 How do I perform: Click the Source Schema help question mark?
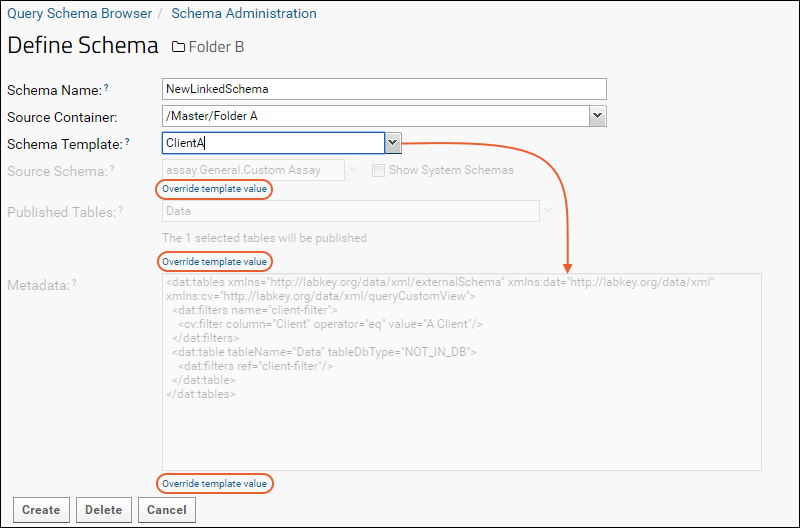coord(112,168)
